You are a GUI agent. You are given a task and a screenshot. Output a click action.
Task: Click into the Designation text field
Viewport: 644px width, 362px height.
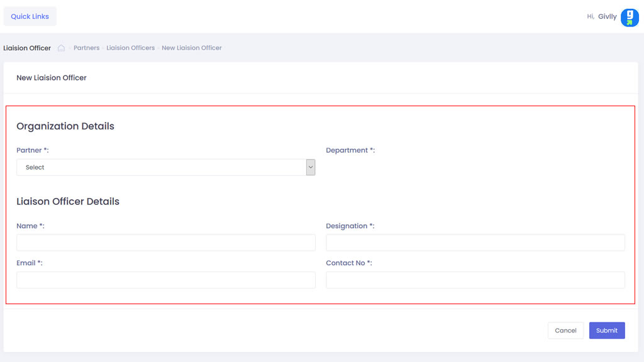click(x=475, y=243)
